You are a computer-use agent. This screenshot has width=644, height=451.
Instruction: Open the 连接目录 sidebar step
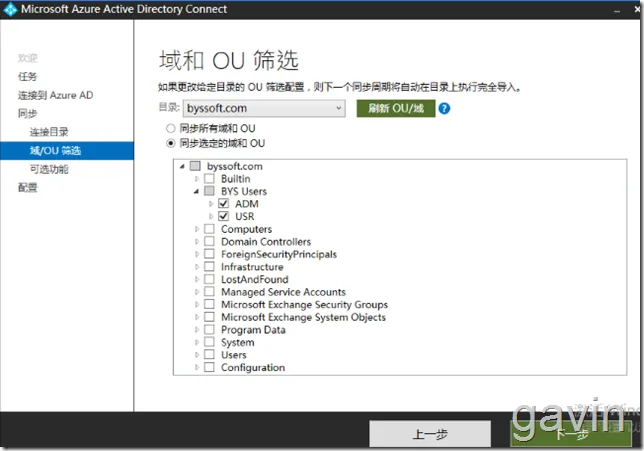click(x=49, y=132)
